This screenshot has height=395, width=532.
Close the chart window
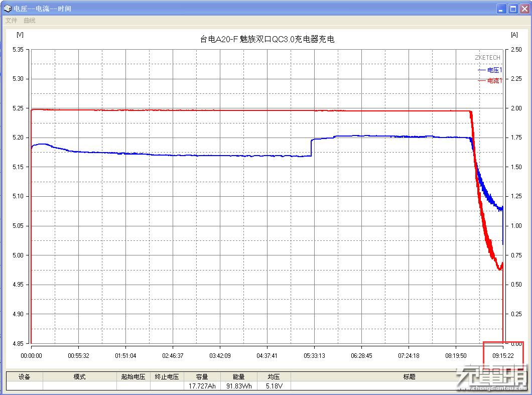tap(524, 9)
